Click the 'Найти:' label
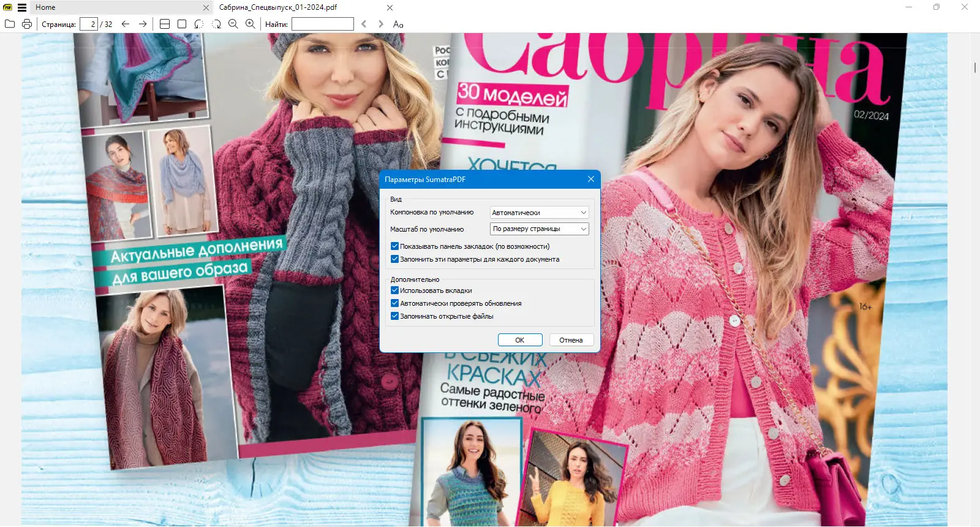Image resolution: width=980 pixels, height=527 pixels. (x=276, y=25)
